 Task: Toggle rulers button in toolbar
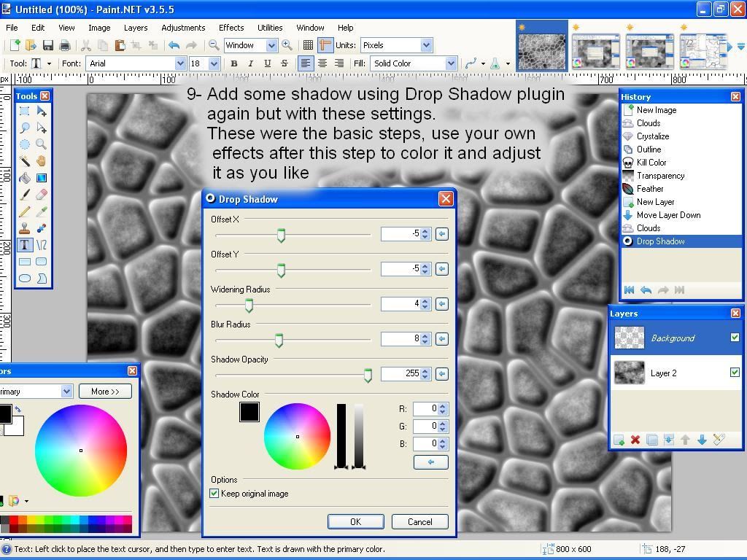click(x=325, y=45)
